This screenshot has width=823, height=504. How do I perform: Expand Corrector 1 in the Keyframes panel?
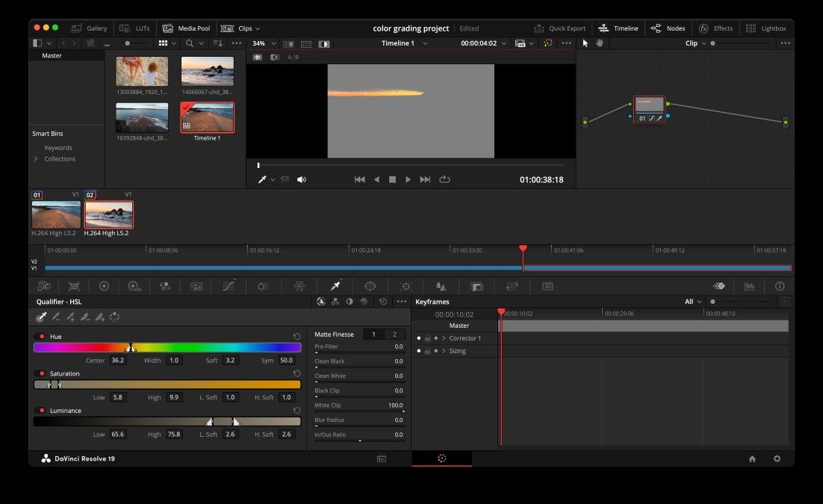[442, 337]
